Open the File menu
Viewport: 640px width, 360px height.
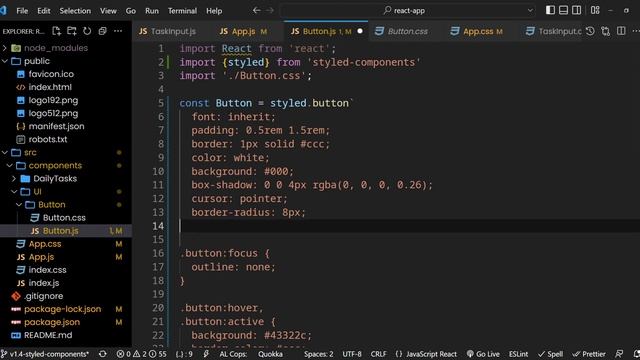22,11
